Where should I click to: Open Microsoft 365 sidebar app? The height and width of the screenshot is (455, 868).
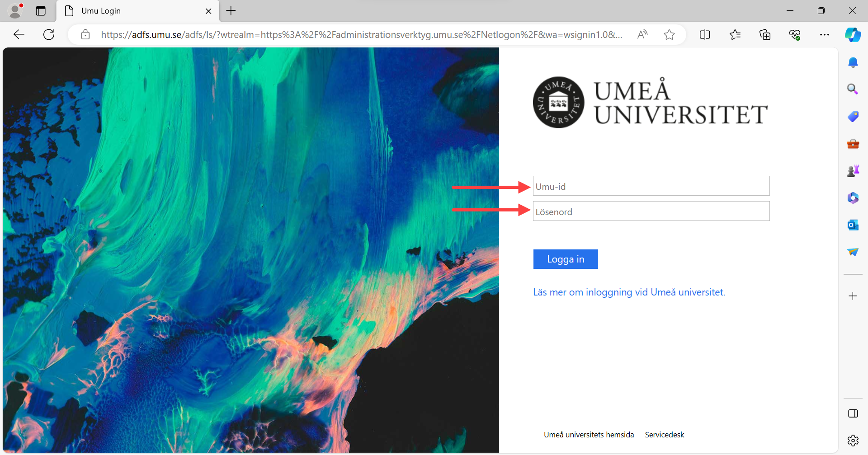tap(853, 198)
